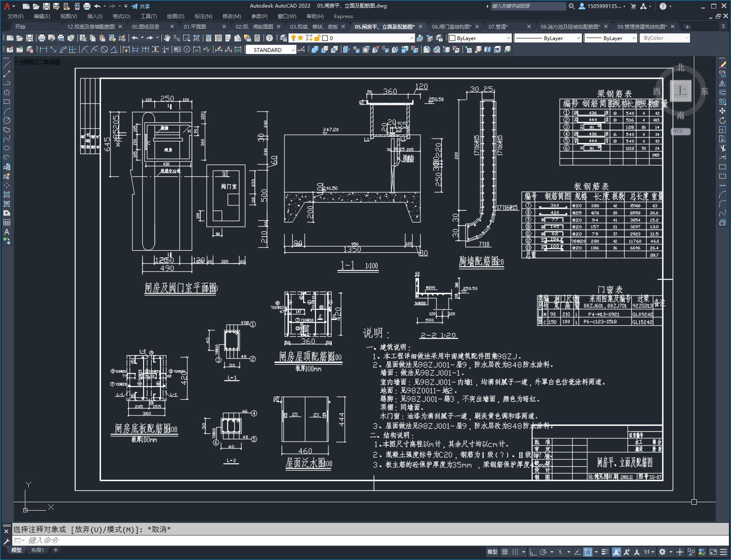This screenshot has width=731, height=560.
Task: Select the Diameter dimension tool icon
Action: [104, 50]
